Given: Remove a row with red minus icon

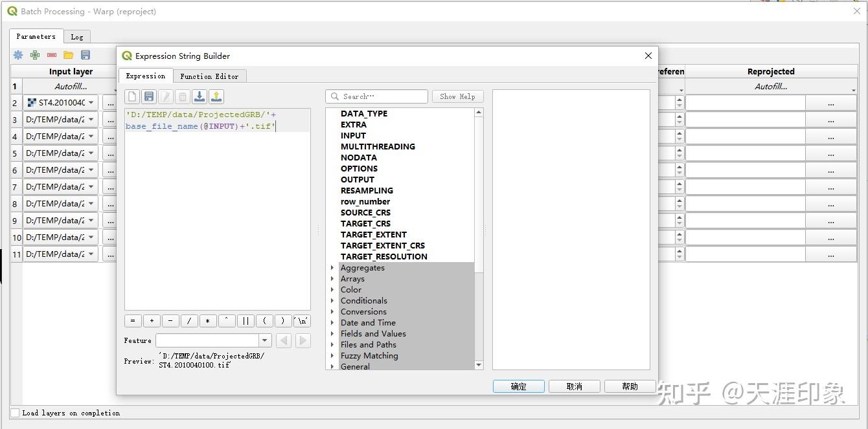Looking at the screenshot, I should pos(52,55).
